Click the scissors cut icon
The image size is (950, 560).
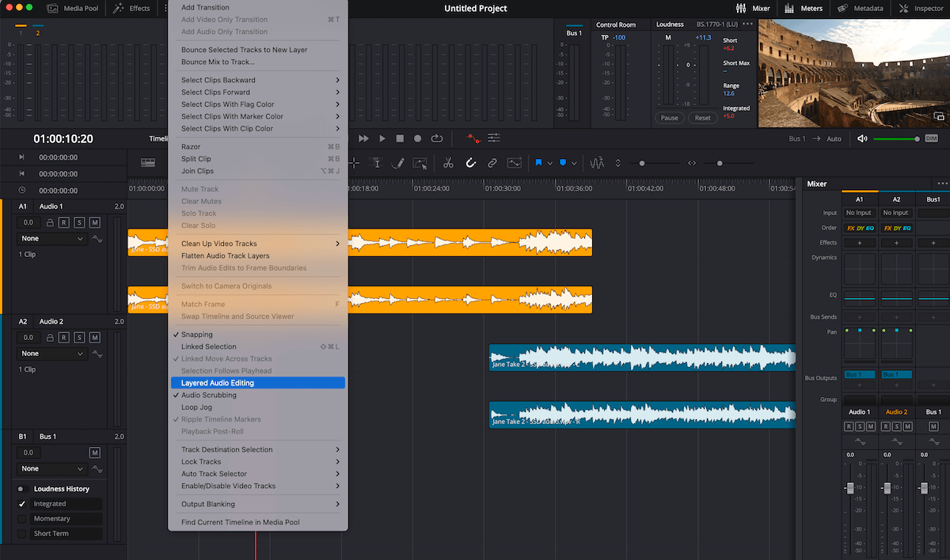click(448, 163)
